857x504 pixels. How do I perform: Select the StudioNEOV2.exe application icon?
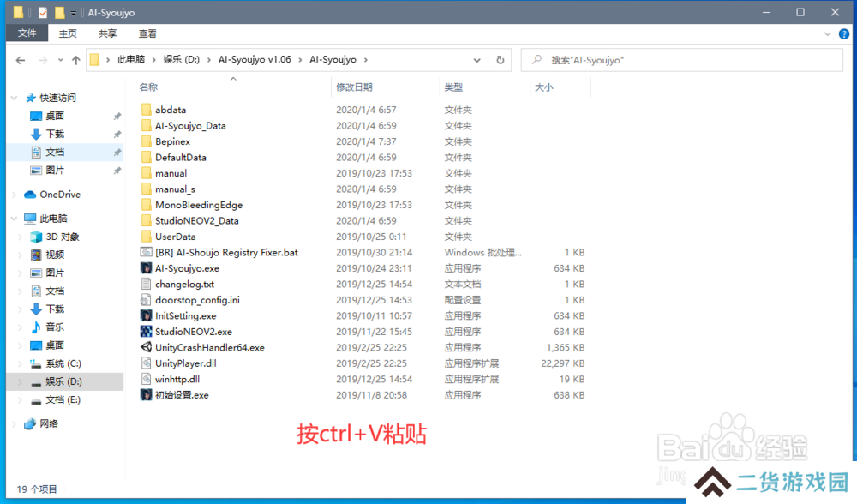[x=146, y=332]
